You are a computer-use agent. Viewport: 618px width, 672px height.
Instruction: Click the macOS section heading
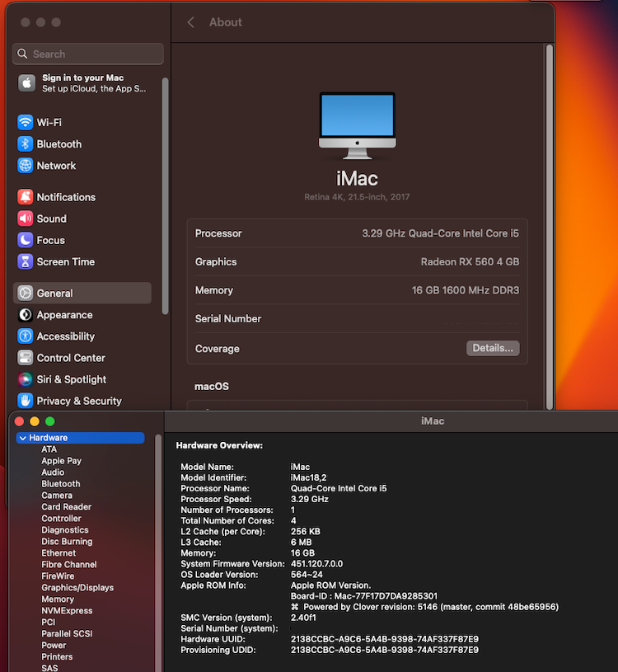[x=212, y=387]
